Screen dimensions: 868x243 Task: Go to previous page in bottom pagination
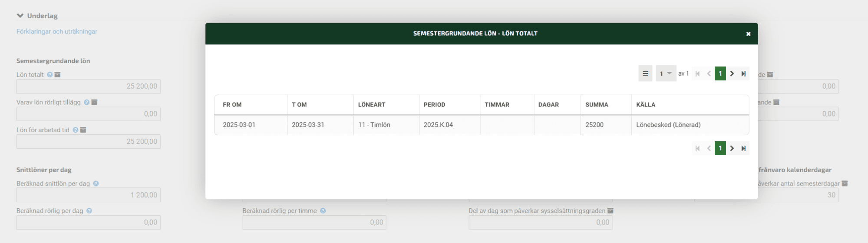pos(709,148)
